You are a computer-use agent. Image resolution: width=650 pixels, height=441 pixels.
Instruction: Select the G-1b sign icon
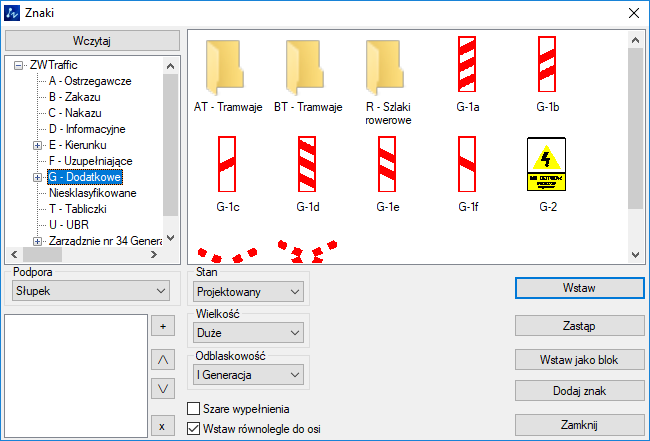tap(547, 65)
